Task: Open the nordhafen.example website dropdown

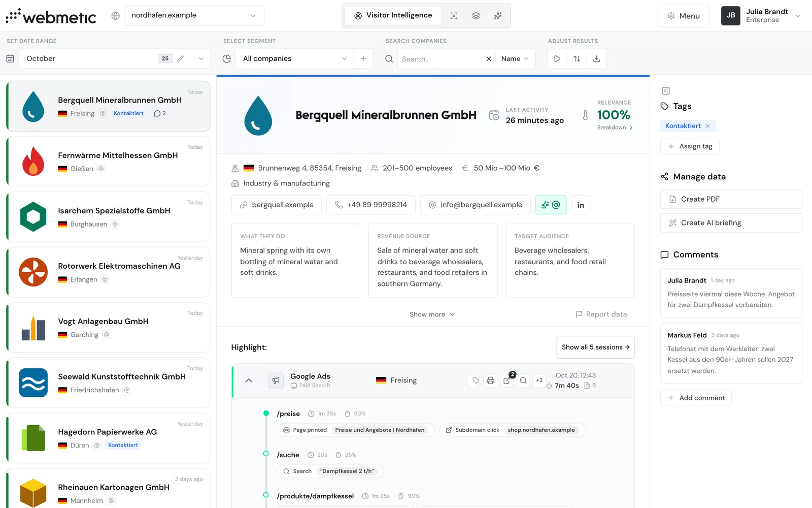Action: click(194, 15)
